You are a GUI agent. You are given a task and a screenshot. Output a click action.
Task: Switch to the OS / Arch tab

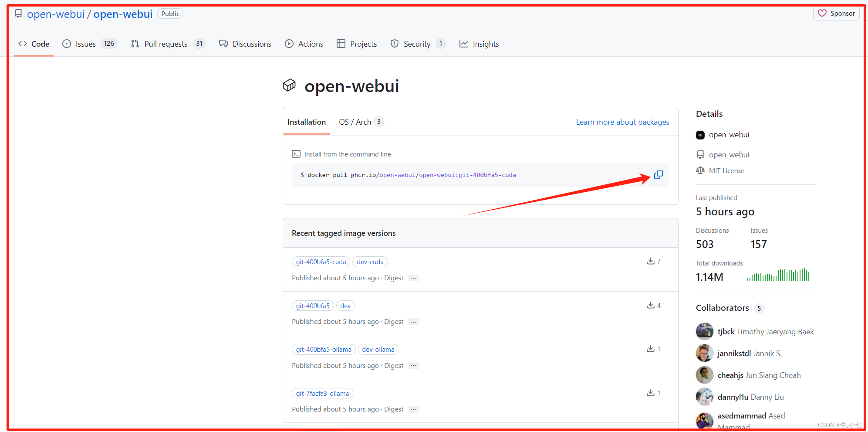click(x=361, y=122)
